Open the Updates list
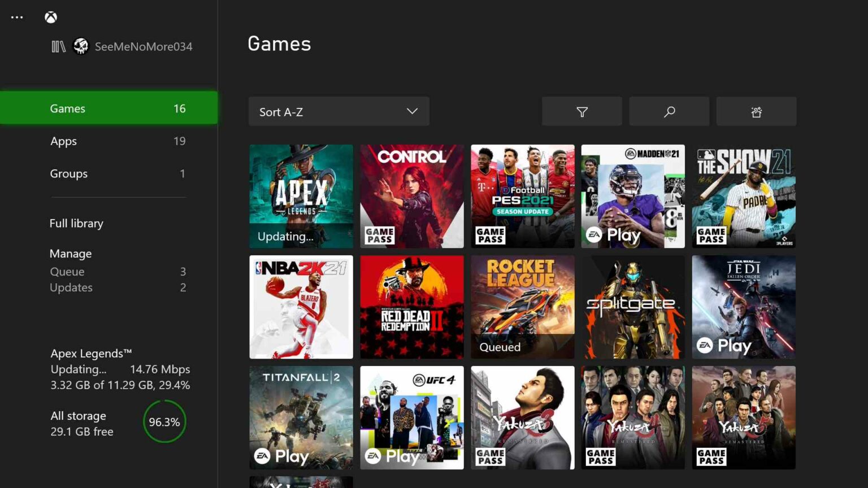 tap(71, 287)
